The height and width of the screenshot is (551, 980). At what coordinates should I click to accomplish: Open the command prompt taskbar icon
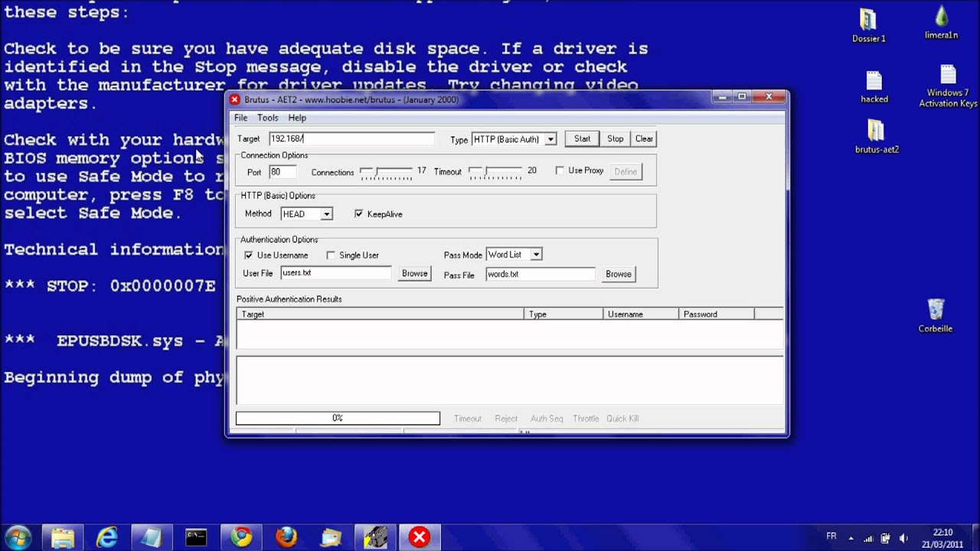tap(196, 537)
